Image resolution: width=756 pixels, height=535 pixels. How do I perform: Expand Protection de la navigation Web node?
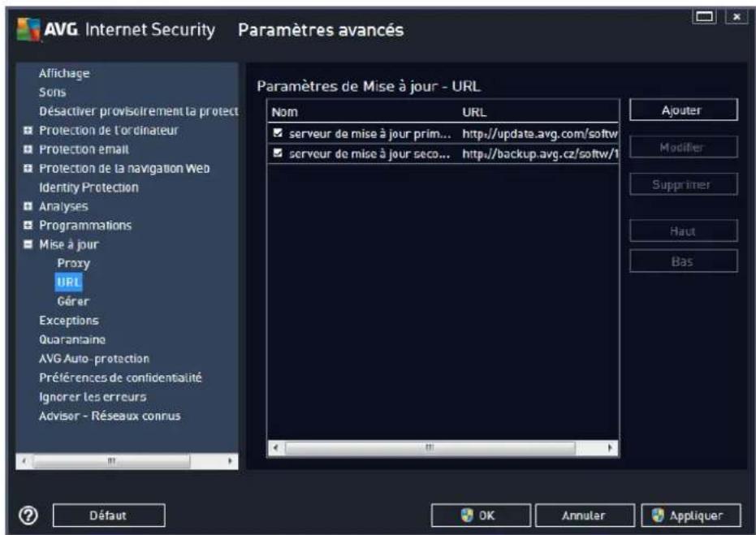pyautogui.click(x=28, y=168)
